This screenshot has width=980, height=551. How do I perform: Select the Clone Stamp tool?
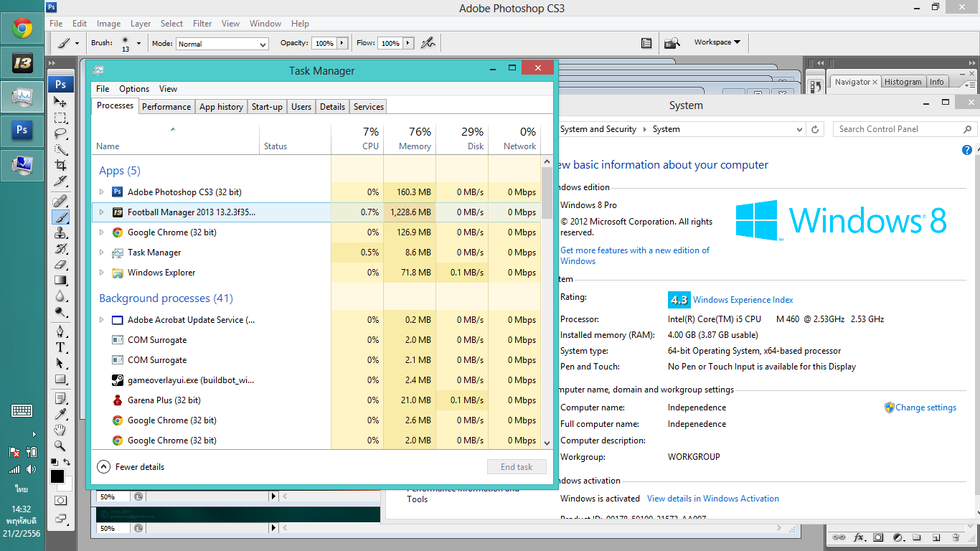[x=61, y=232]
